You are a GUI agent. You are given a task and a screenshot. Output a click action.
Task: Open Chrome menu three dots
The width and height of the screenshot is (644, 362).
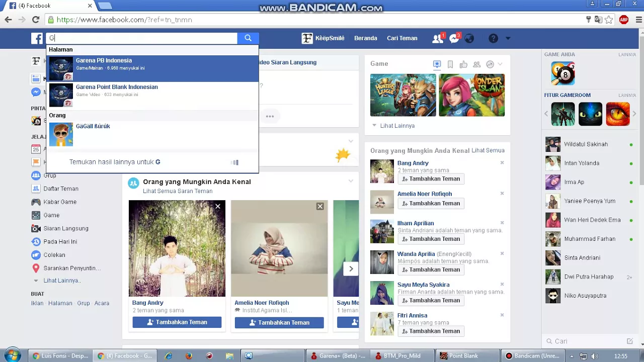click(639, 20)
